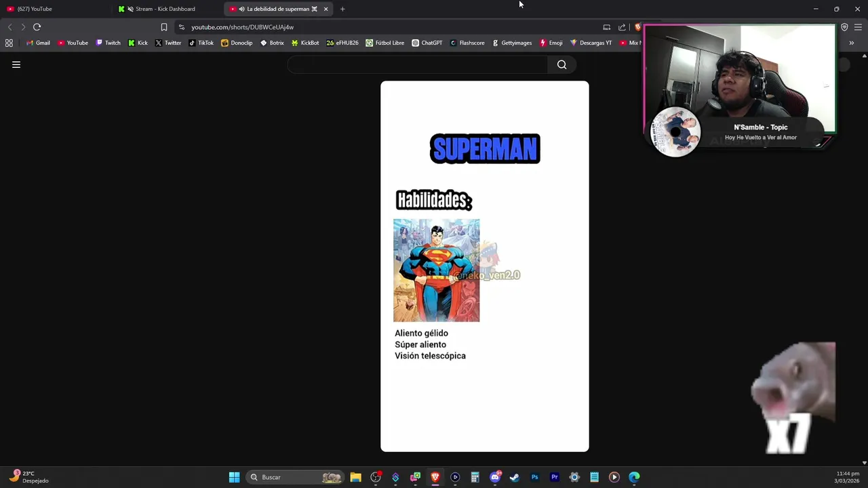Open the Brave browser taskbar icon
The width and height of the screenshot is (868, 488).
point(435,477)
